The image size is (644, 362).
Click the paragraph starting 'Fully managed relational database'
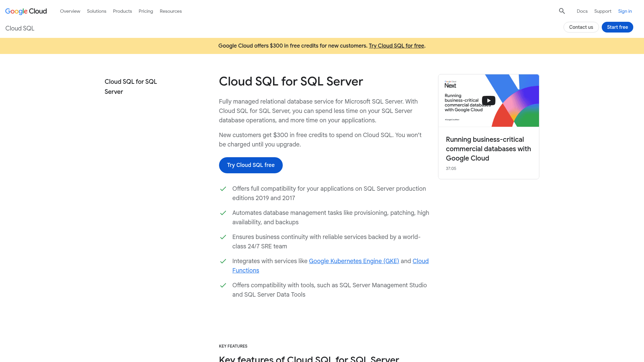(318, 111)
